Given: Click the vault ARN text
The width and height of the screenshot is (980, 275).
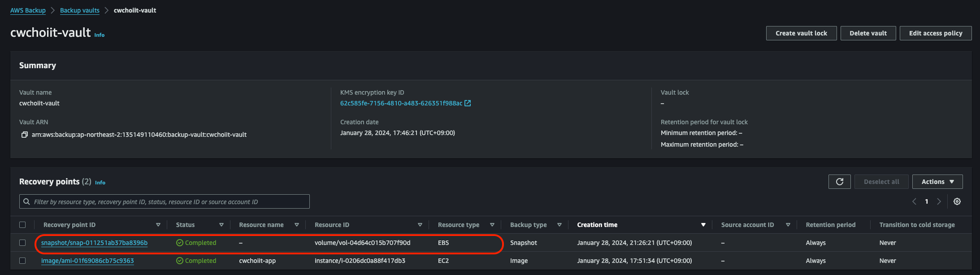Looking at the screenshot, I should 139,135.
